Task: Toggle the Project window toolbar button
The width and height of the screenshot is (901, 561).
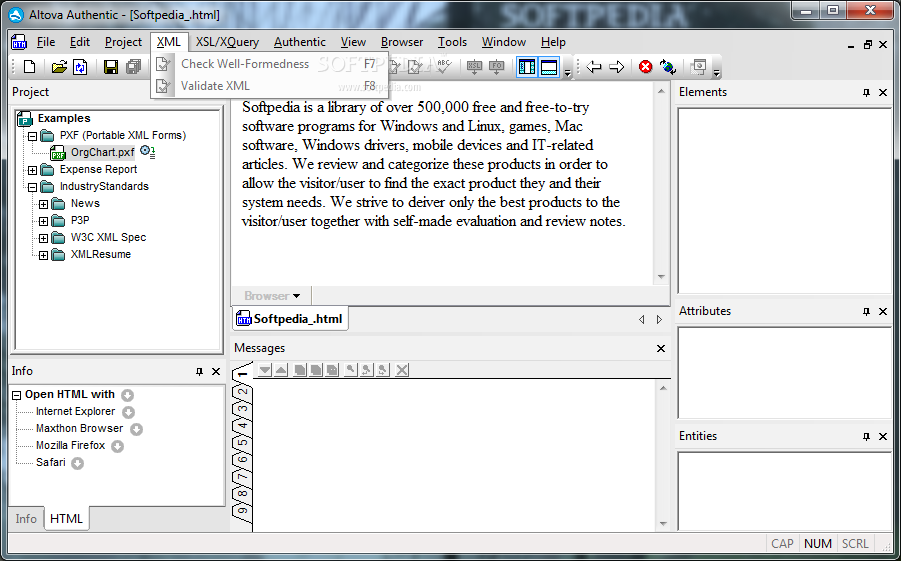Action: click(x=526, y=67)
